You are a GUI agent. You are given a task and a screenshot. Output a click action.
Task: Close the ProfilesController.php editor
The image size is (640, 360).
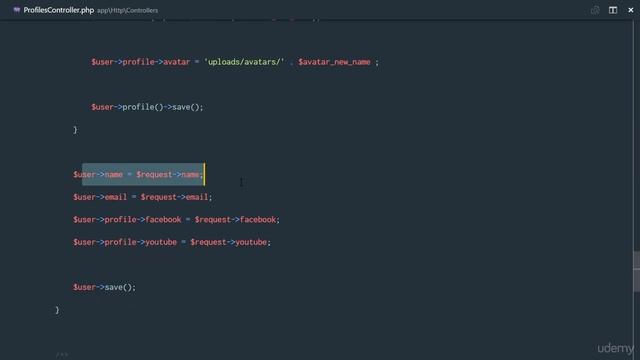631,10
